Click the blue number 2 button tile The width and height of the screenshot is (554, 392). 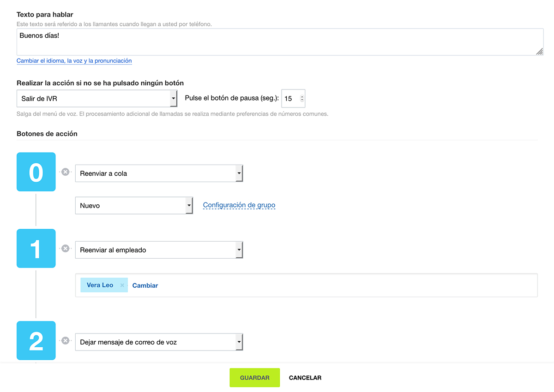(x=36, y=341)
